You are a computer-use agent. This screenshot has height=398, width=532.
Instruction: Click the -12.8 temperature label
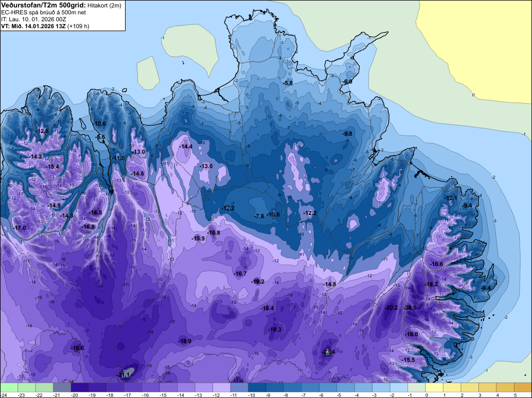(x=43, y=131)
